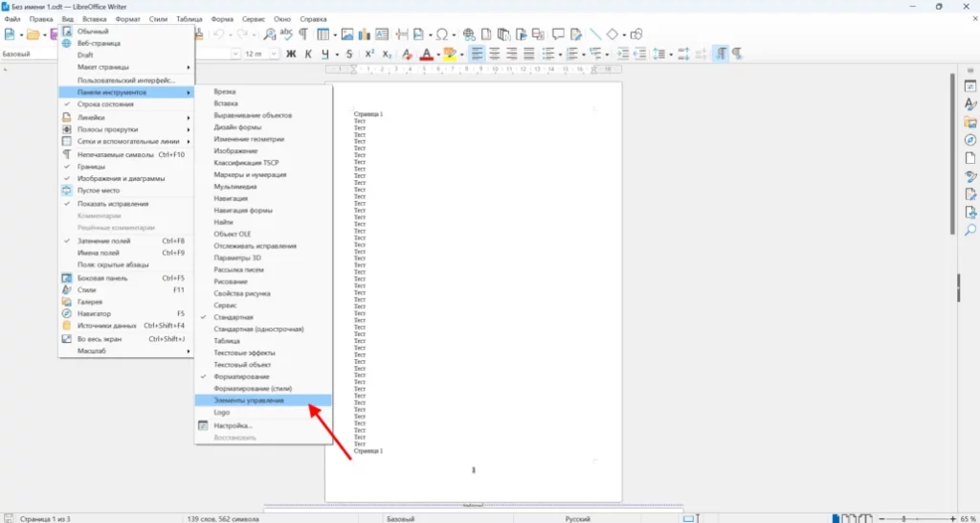980x523 pixels.
Task: Click the Insert Image icon
Action: (347, 34)
